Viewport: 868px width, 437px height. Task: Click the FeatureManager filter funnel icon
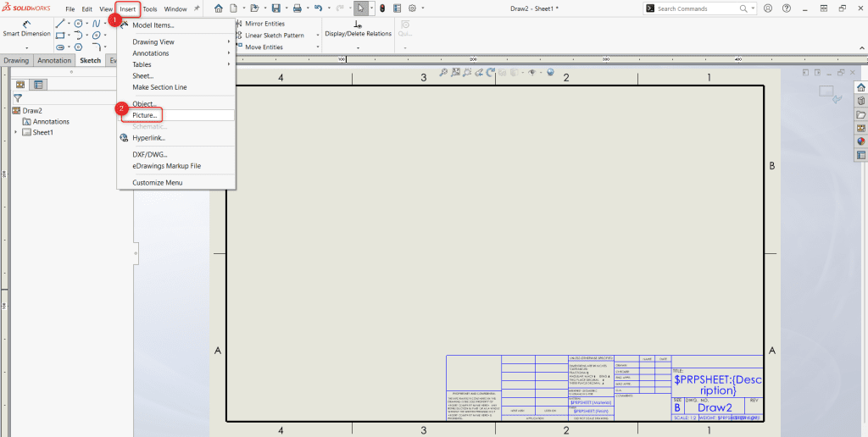click(x=18, y=98)
